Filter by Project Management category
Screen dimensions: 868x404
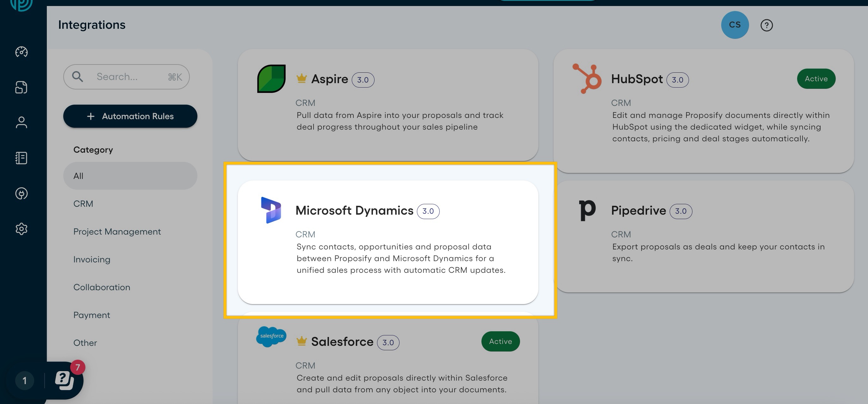click(117, 232)
